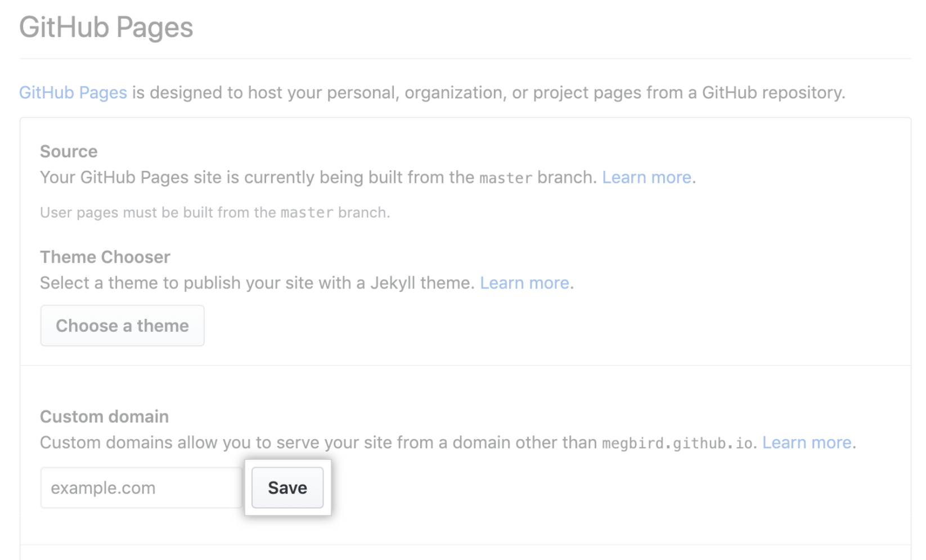
Task: Focus the example.com custom domain field
Action: pos(141,487)
